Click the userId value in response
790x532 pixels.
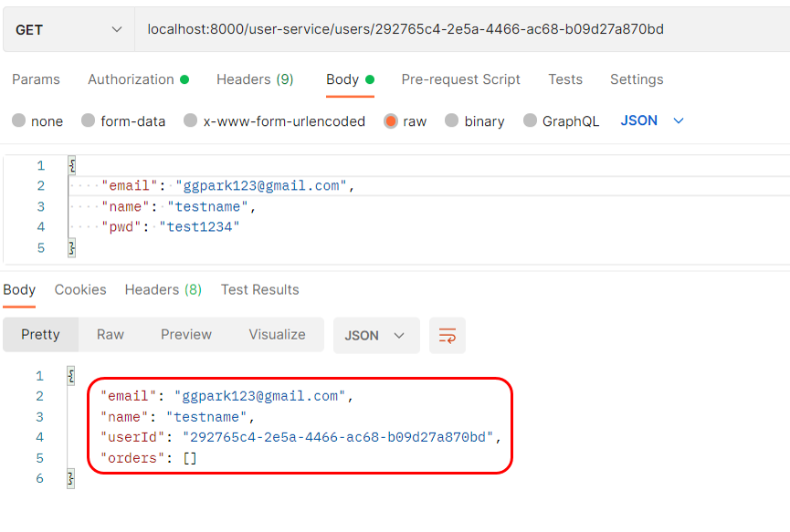tap(338, 437)
